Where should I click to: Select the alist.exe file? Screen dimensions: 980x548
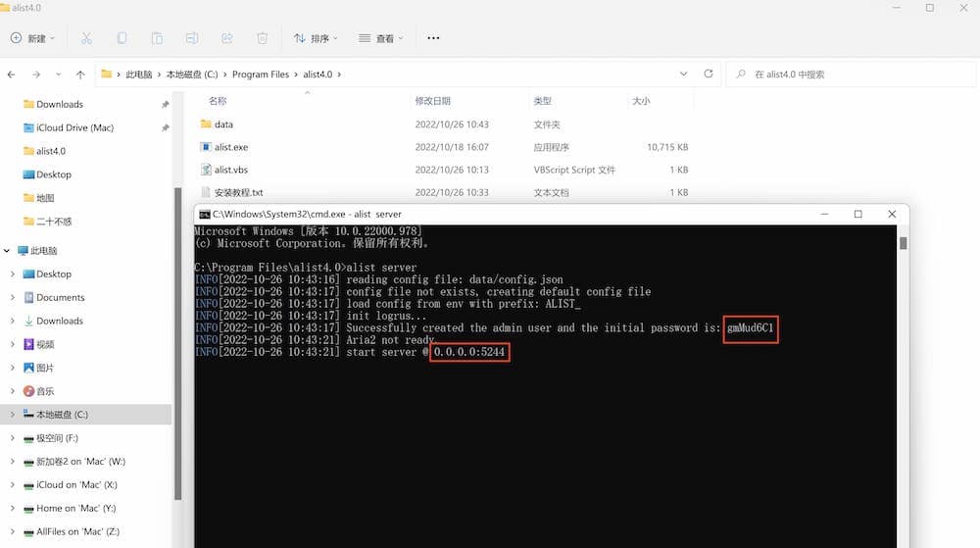click(x=231, y=147)
